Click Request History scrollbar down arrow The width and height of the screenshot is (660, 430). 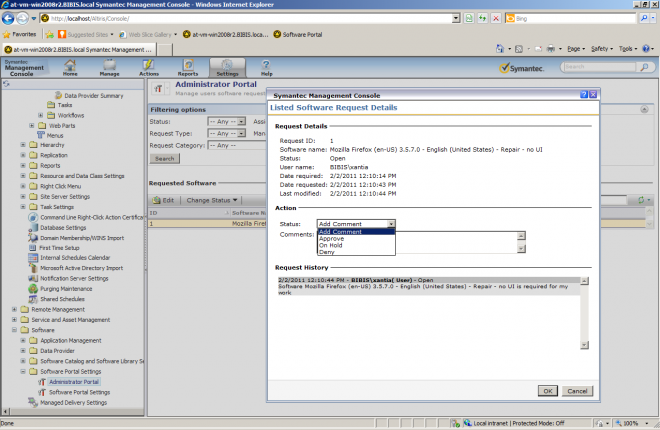584,345
